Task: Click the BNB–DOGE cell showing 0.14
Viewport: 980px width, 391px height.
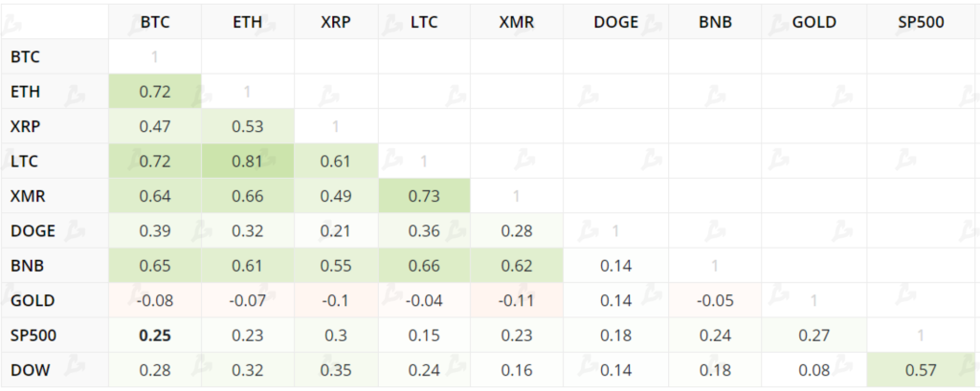Action: click(615, 266)
